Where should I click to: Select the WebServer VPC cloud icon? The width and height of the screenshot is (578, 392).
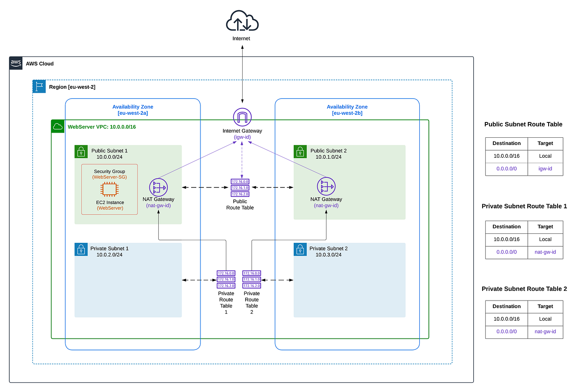57,126
